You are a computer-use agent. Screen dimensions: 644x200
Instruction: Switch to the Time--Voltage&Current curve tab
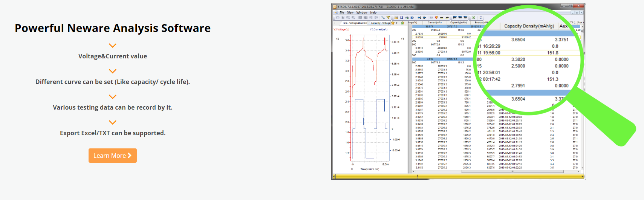tap(355, 23)
